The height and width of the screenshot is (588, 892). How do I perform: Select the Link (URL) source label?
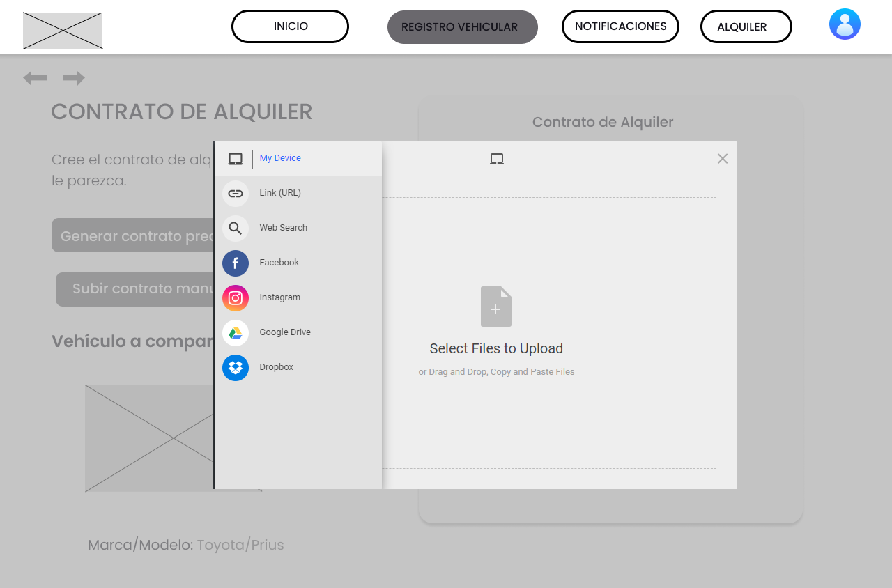(x=280, y=193)
